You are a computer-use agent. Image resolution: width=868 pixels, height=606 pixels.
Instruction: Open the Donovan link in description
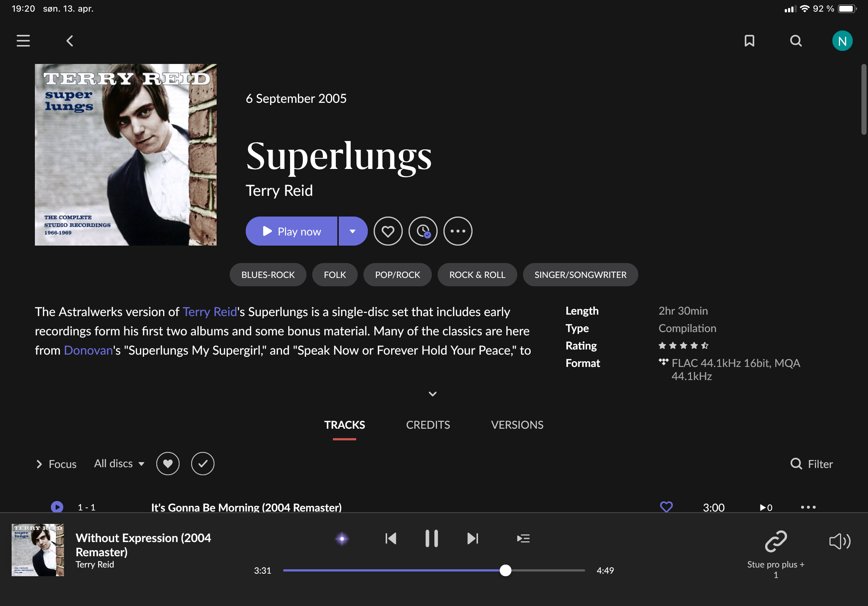(88, 350)
